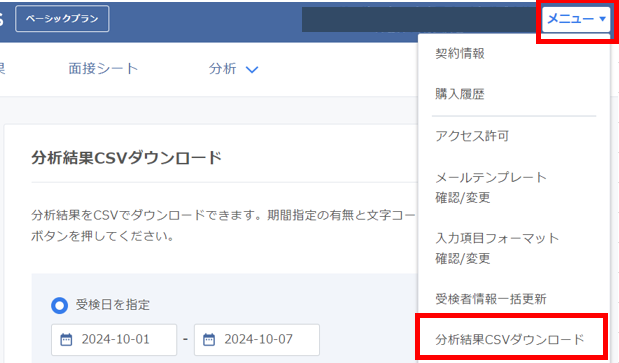The width and height of the screenshot is (619, 363).
Task: Click the start date field 2024-10-01
Action: (x=114, y=339)
